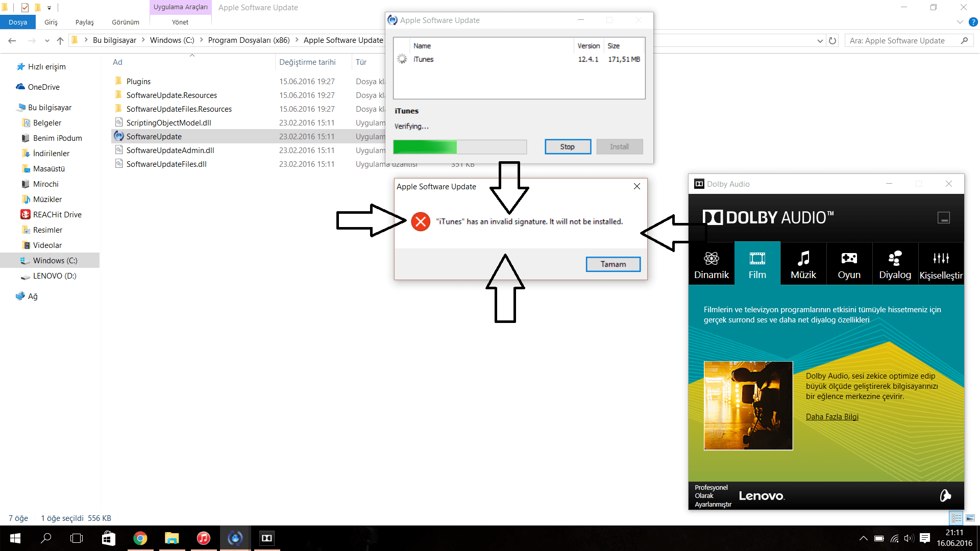Viewport: 980px width, 551px height.
Task: Expand the ribbon with chevron arrow
Action: pos(960,22)
